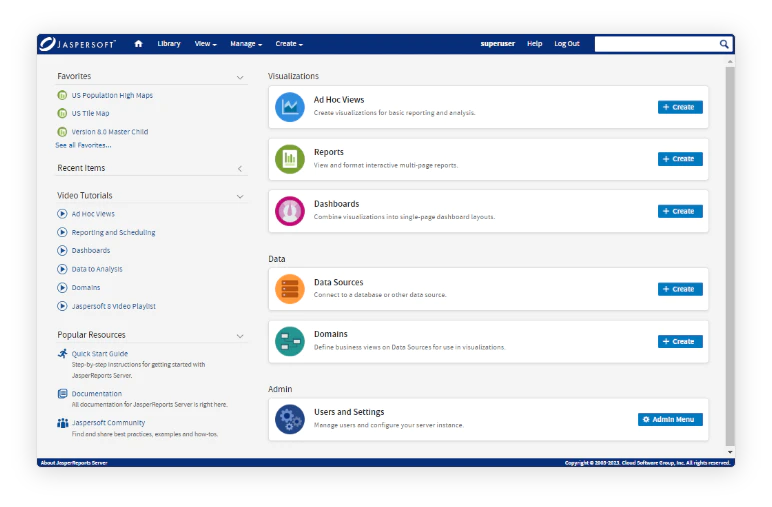The width and height of the screenshot is (772, 507).
Task: Open the Admin Menu button
Action: point(670,419)
